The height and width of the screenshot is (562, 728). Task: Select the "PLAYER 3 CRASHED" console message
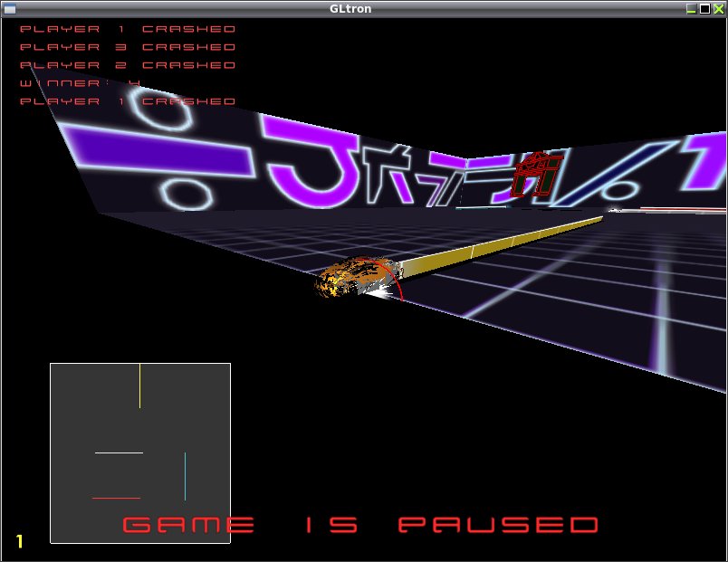click(128, 47)
